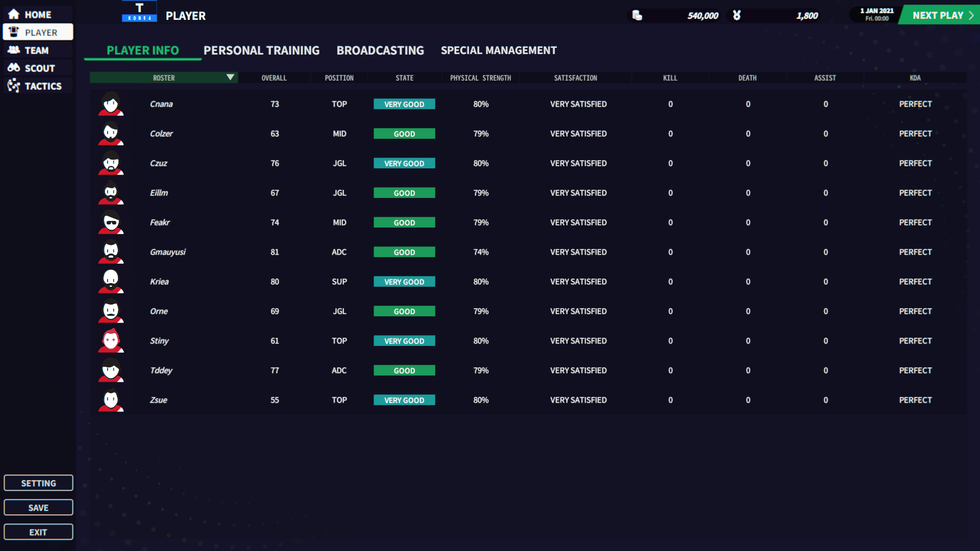Sort the list by Overall column
The image size is (980, 551).
(274, 78)
